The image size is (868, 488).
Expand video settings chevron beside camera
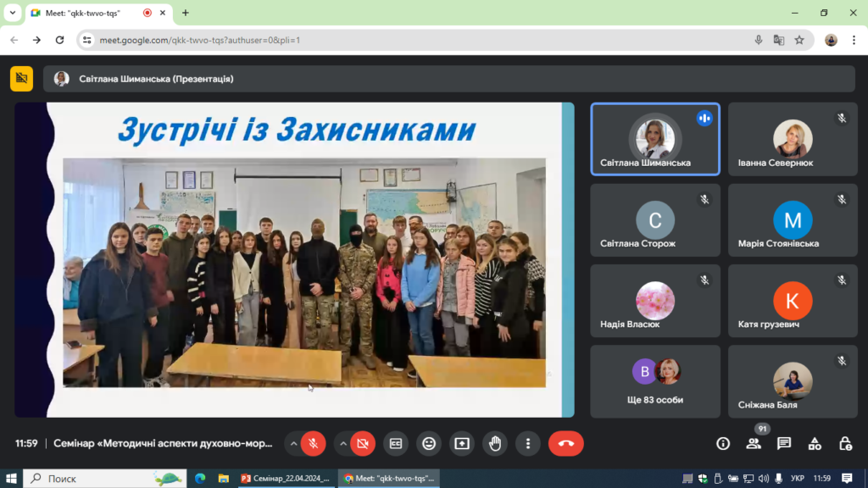(343, 444)
